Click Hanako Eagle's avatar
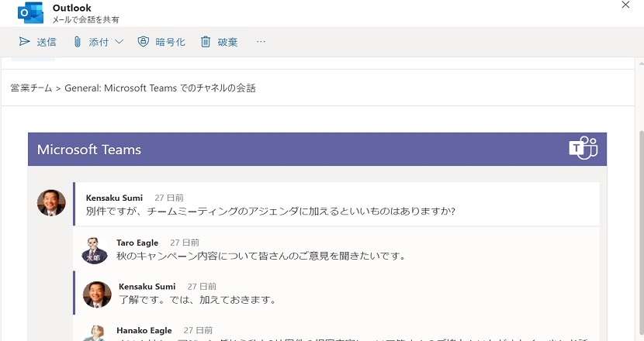This screenshot has height=341, width=644. (x=94, y=333)
